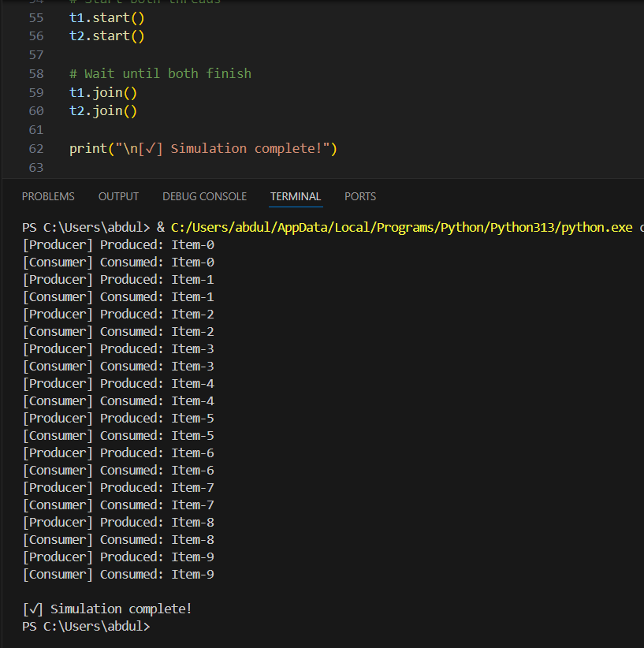Click the TERMINAL tab
Image resolution: width=644 pixels, height=648 pixels.
(295, 196)
